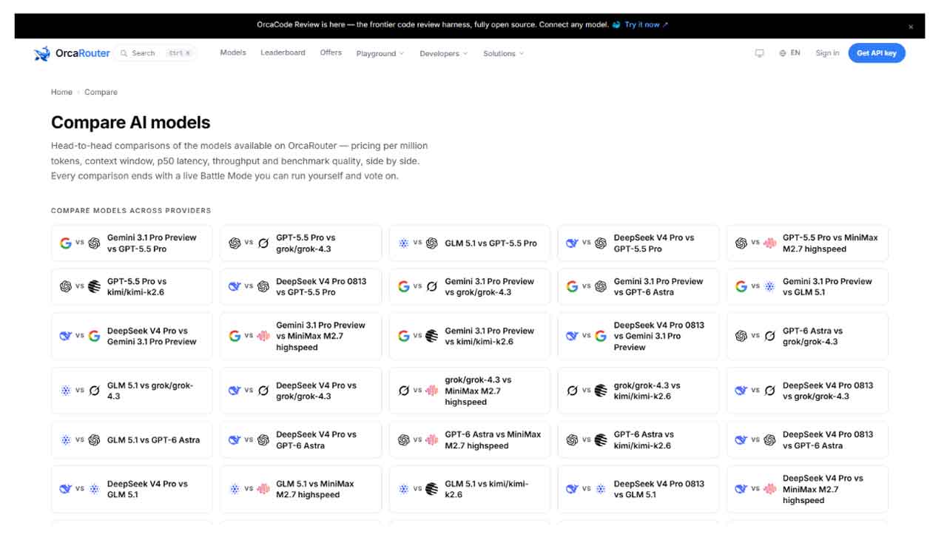The height and width of the screenshot is (560, 947).
Task: Click MiniMax icon in Gemini 3.1 Pro Preview vs MiniMax M2.7 card
Action: 263,336
